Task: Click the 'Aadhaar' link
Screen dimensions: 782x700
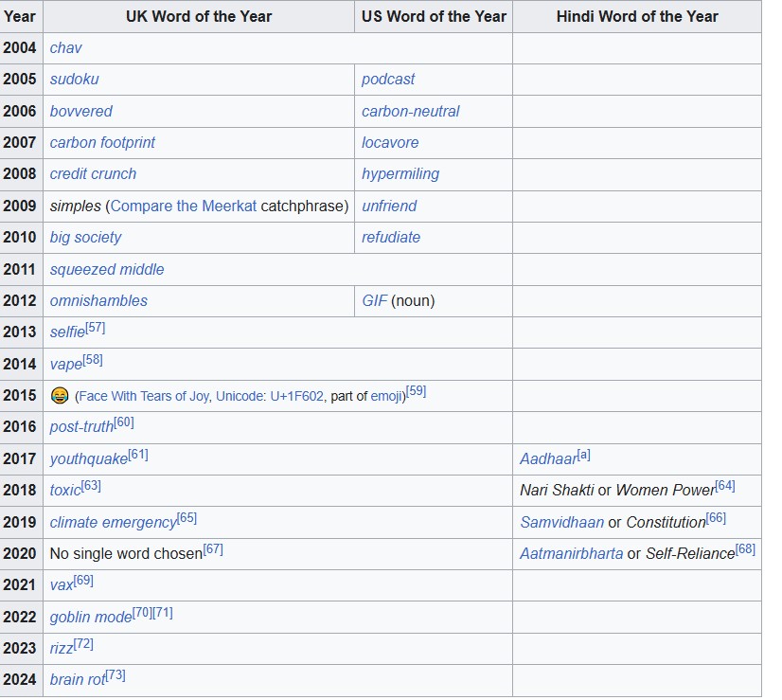Action: coord(548,459)
